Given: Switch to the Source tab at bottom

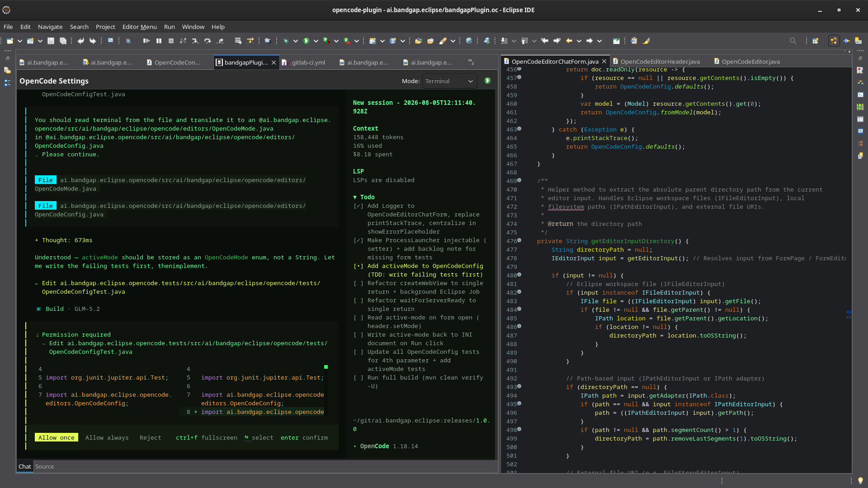Looking at the screenshot, I should (x=44, y=467).
